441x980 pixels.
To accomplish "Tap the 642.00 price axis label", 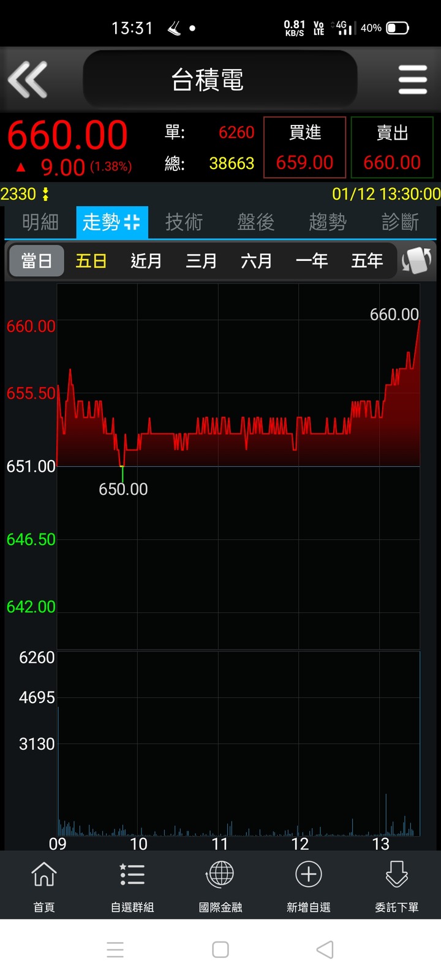I will [31, 607].
